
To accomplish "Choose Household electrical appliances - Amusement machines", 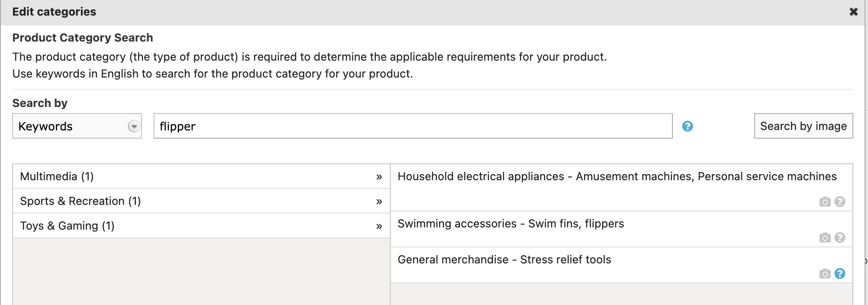I will (x=617, y=176).
